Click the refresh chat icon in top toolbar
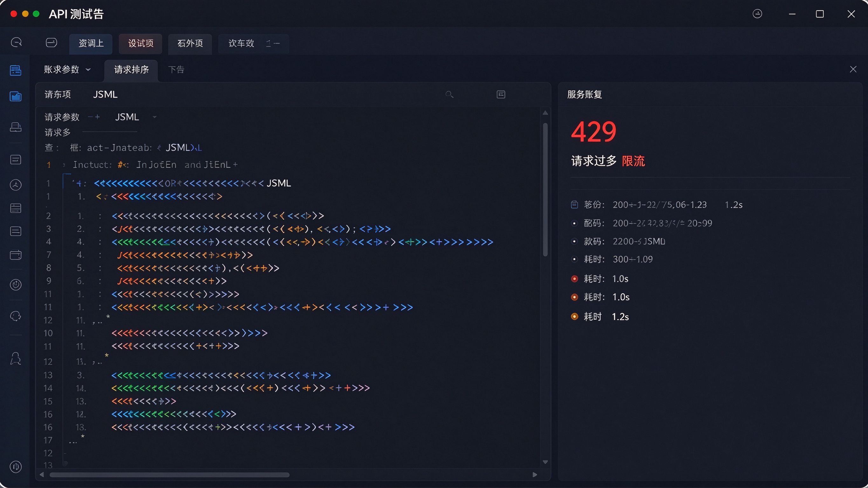The height and width of the screenshot is (488, 868). tap(16, 43)
